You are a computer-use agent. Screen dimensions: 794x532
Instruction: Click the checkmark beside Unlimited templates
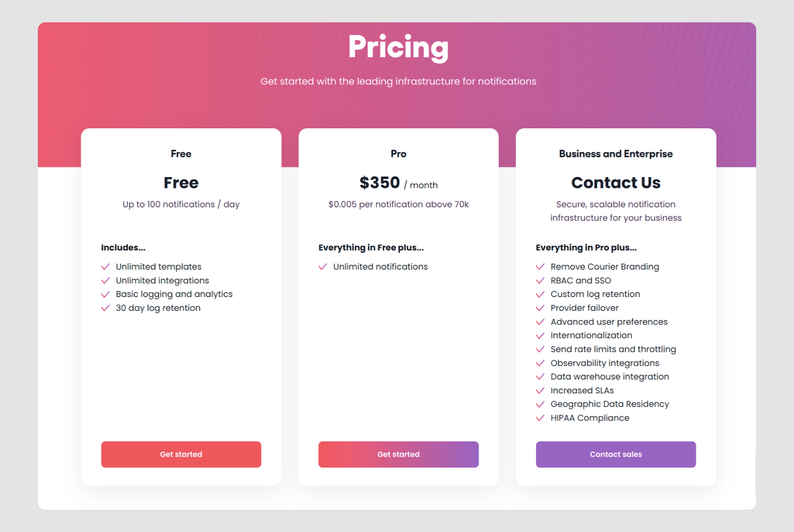106,267
